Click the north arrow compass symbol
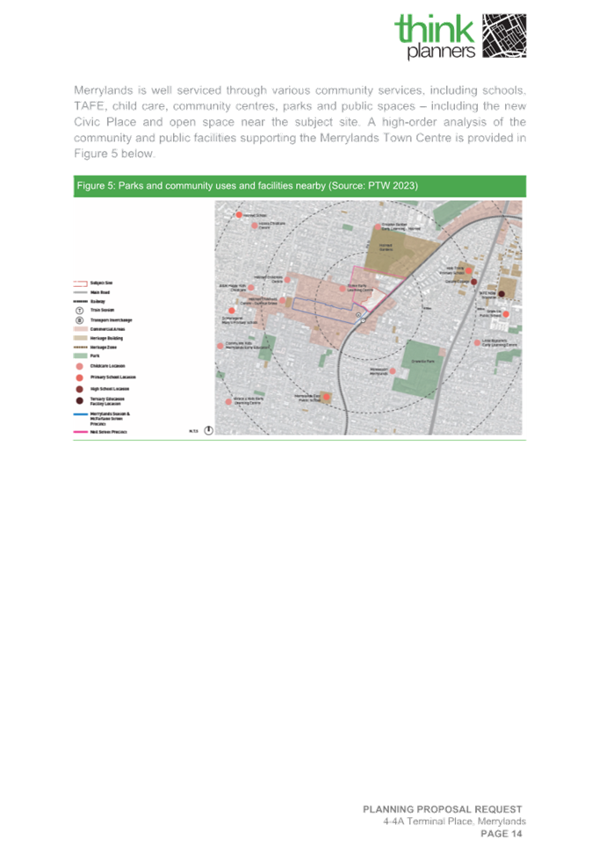The image size is (599, 868). [209, 431]
